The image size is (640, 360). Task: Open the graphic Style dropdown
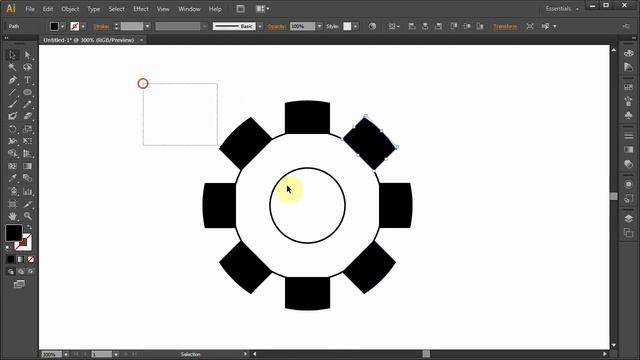coord(356,26)
